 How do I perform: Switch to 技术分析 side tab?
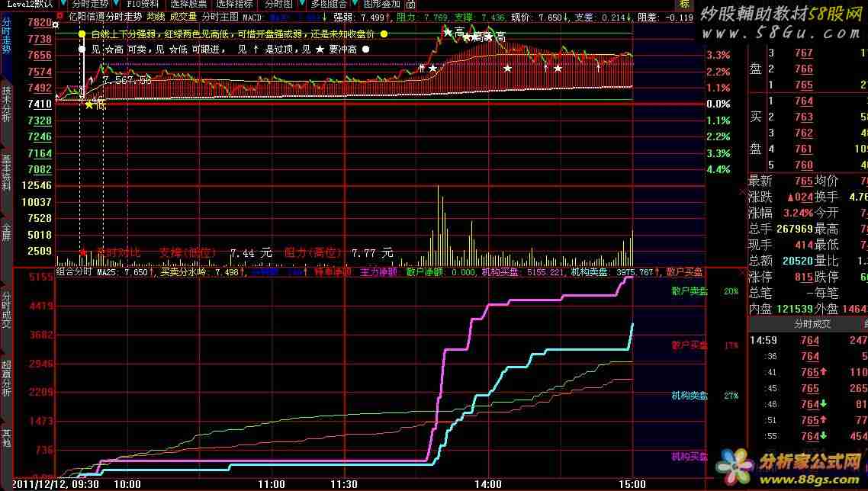click(6, 104)
